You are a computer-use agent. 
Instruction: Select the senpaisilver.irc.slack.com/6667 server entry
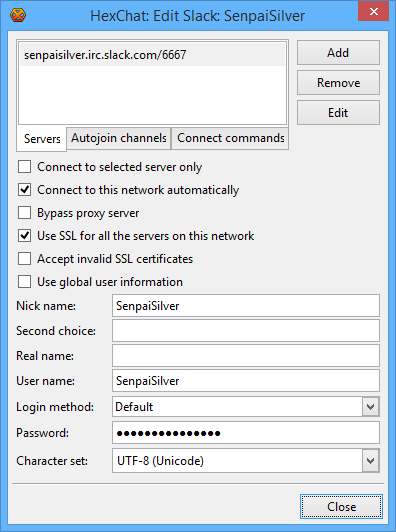pos(152,55)
